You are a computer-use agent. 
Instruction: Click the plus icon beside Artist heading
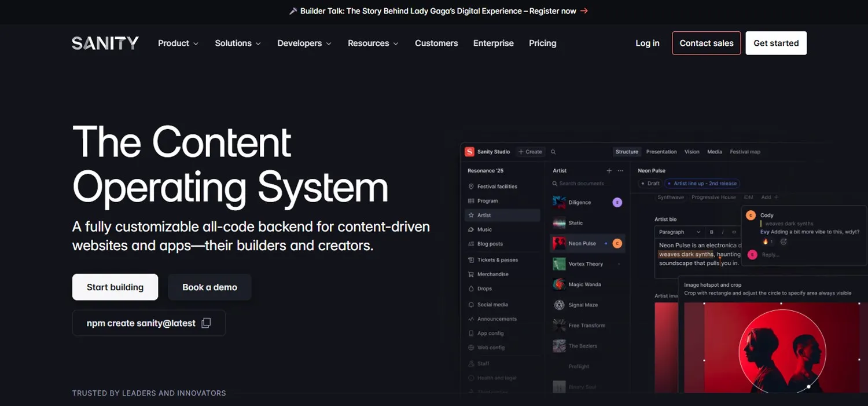pos(609,171)
